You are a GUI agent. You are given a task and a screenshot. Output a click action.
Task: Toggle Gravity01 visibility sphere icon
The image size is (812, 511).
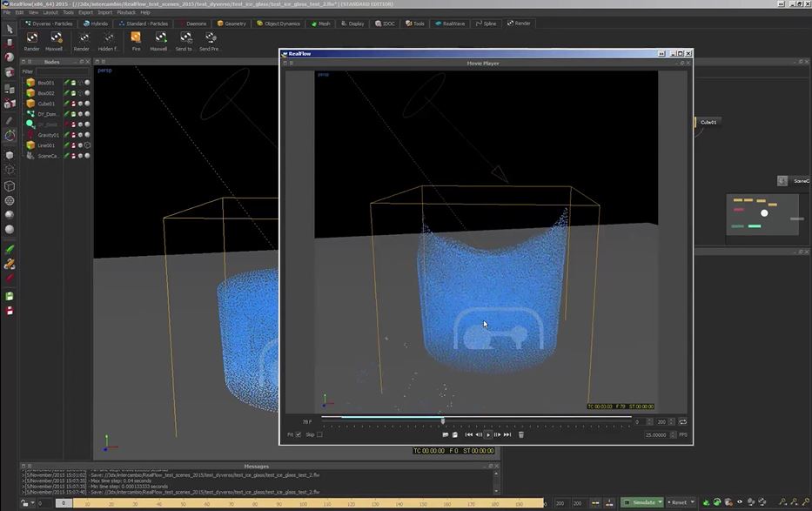point(87,135)
